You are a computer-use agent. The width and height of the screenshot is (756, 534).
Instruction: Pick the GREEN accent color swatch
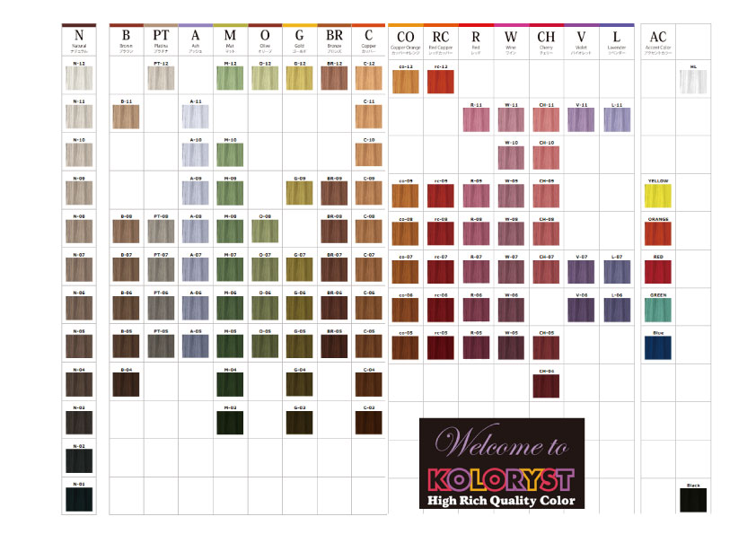[x=657, y=310]
